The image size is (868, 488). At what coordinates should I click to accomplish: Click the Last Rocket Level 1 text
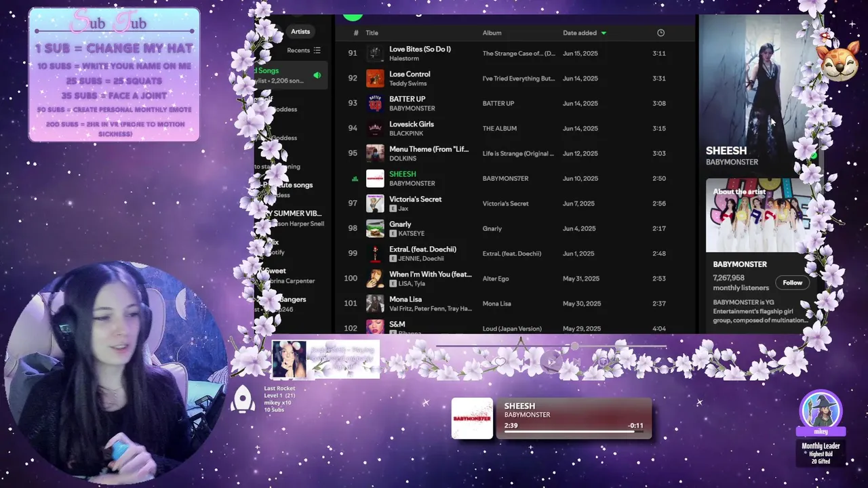coord(279,392)
